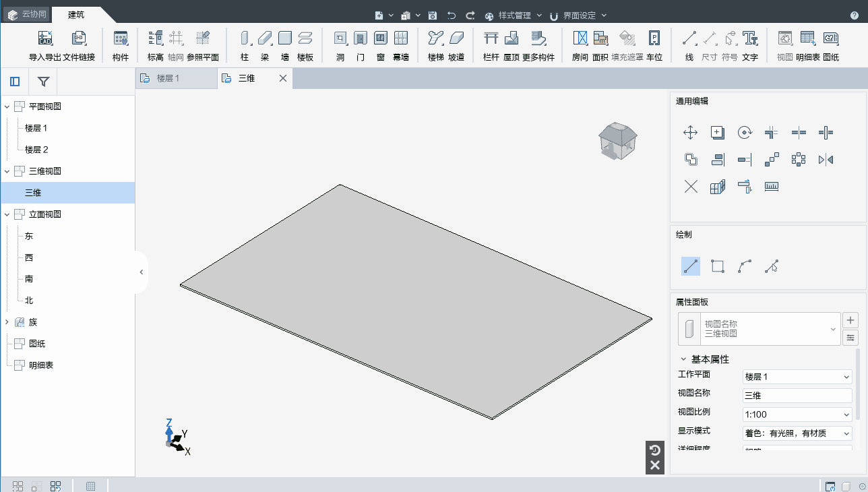The width and height of the screenshot is (868, 492).
Task: Select the 楼梯 (stairs) tool
Action: (436, 45)
